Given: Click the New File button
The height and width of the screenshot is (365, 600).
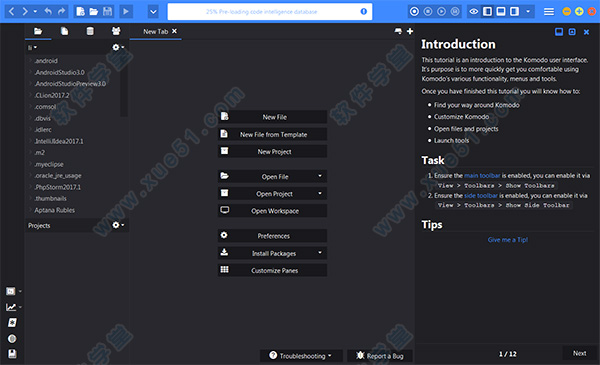Looking at the screenshot, I should coord(272,117).
